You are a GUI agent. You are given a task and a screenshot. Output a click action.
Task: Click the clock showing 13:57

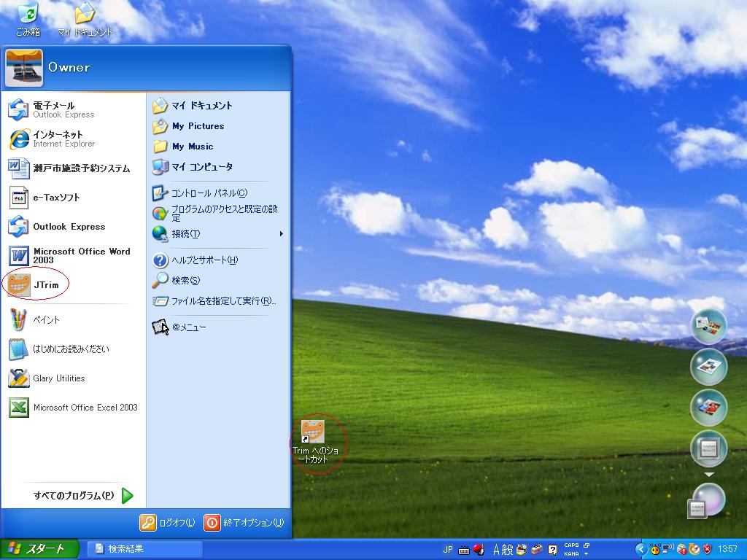pos(727,550)
